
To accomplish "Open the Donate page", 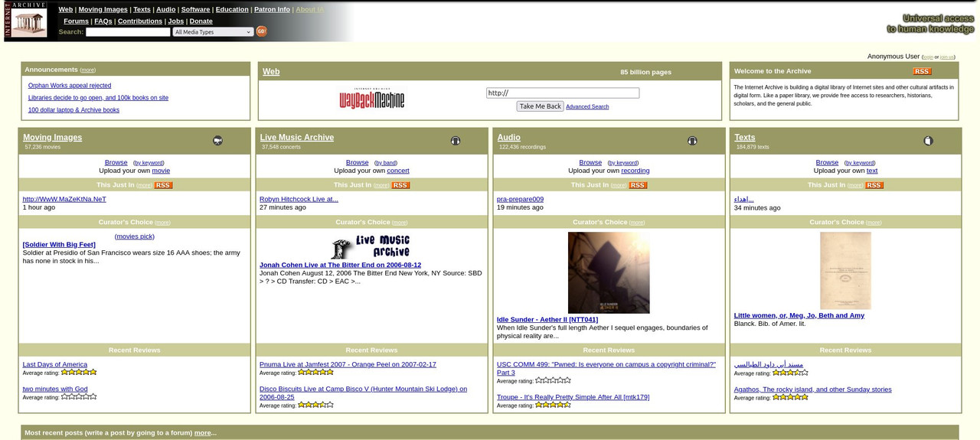I will [201, 21].
